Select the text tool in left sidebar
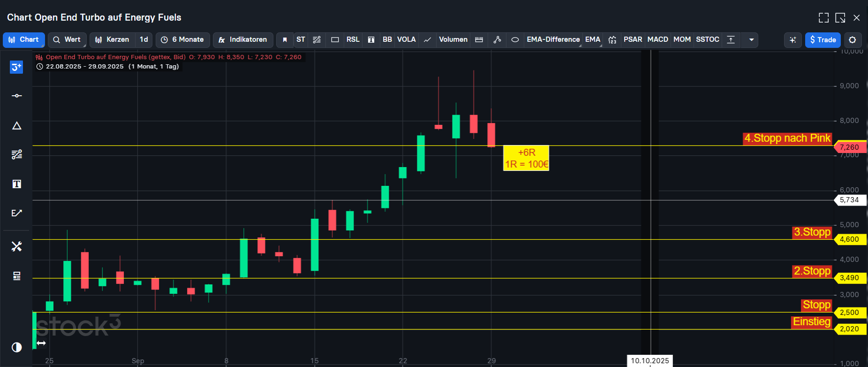868x367 pixels. coord(16,184)
